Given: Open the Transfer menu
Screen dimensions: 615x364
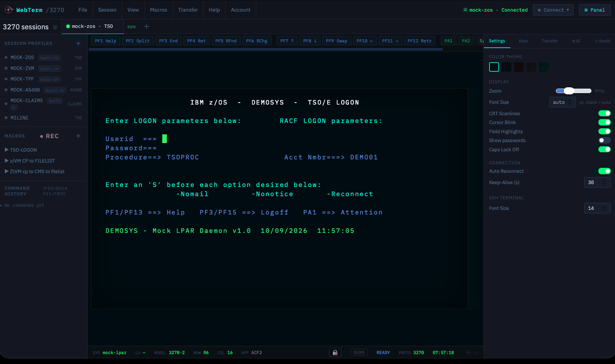Looking at the screenshot, I should [188, 10].
